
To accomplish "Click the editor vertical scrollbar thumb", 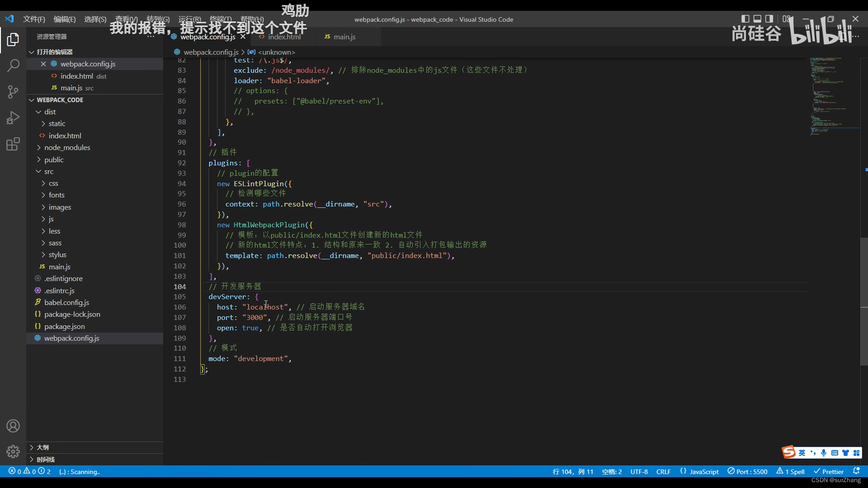I will [x=864, y=301].
